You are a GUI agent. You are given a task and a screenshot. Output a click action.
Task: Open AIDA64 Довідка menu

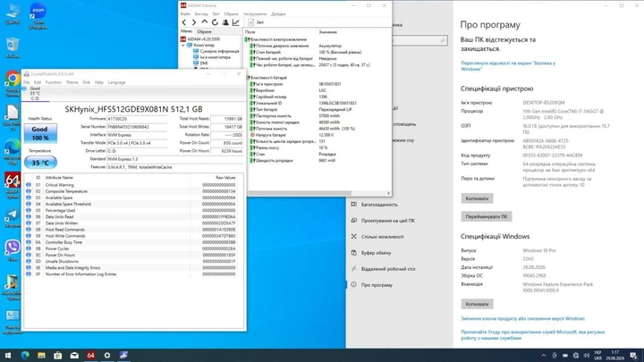pyautogui.click(x=278, y=14)
